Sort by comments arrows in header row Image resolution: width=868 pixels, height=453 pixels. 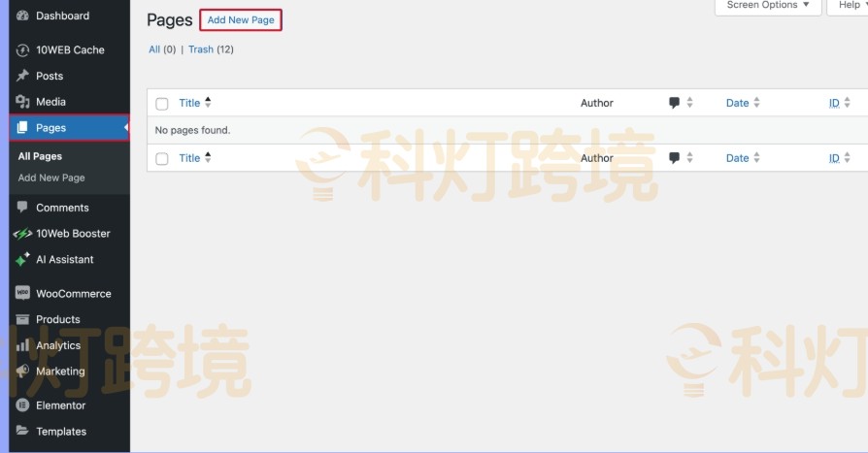pyautogui.click(x=689, y=102)
